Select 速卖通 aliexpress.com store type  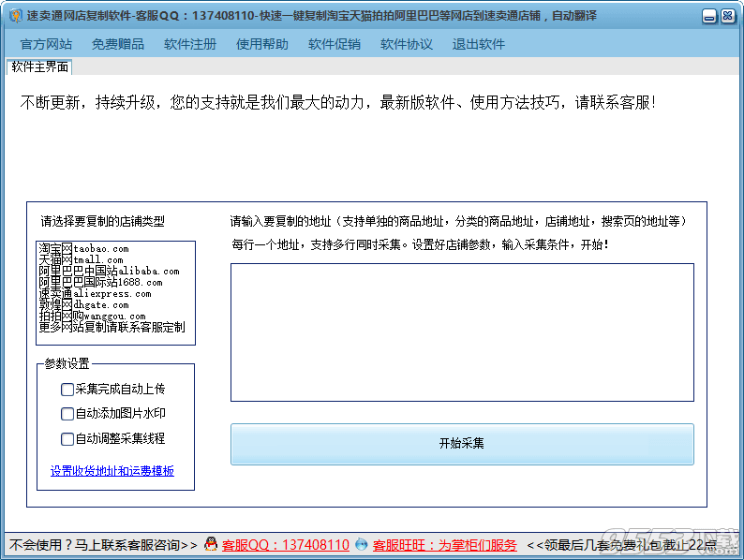tap(94, 293)
